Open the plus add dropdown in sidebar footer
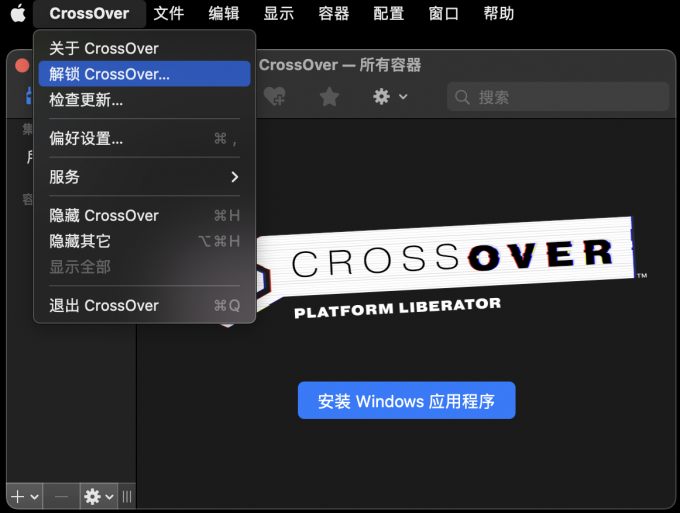 tap(25, 497)
